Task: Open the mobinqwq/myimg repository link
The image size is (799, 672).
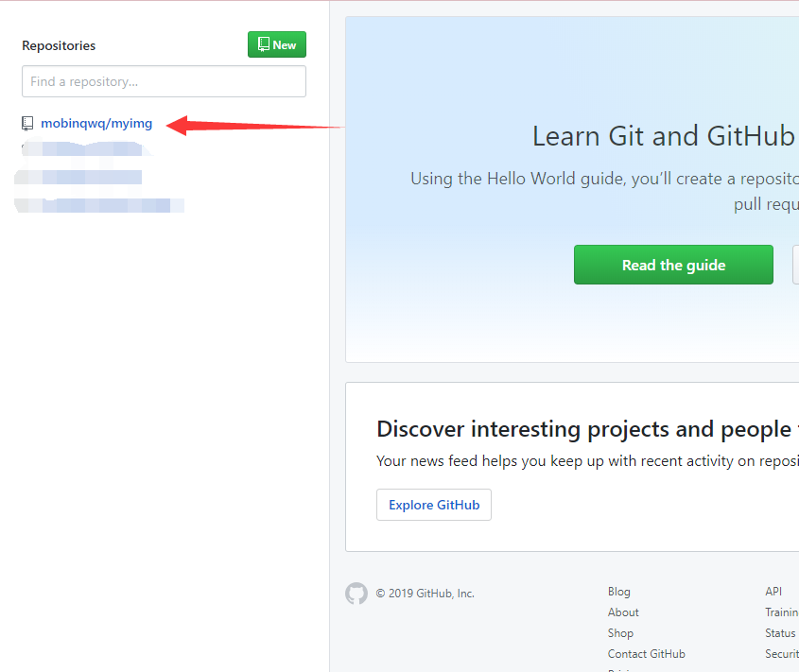Action: pos(96,123)
